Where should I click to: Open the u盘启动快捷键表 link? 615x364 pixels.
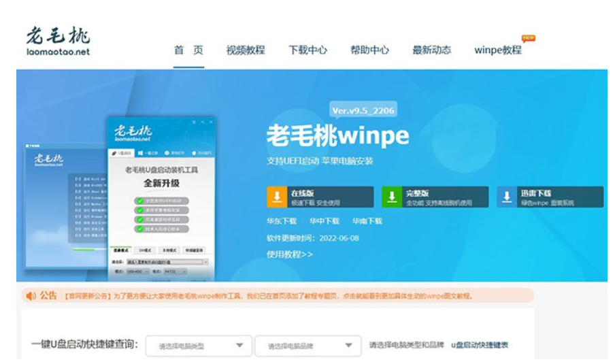pyautogui.click(x=480, y=346)
